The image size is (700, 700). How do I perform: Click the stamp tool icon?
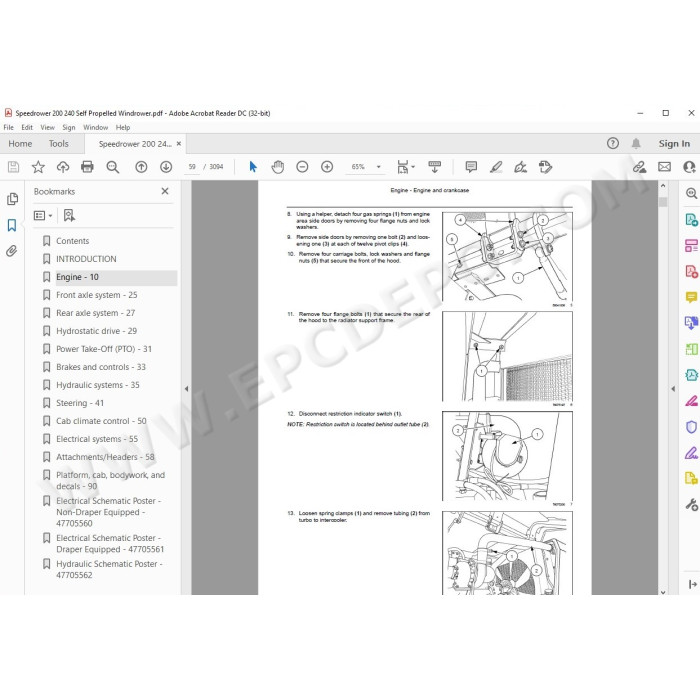point(545,167)
